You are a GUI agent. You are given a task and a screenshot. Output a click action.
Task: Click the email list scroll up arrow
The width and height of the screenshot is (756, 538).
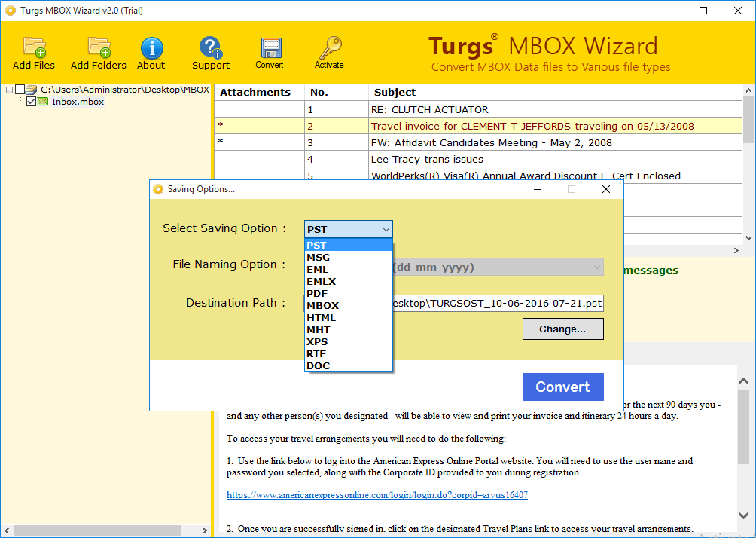[748, 90]
